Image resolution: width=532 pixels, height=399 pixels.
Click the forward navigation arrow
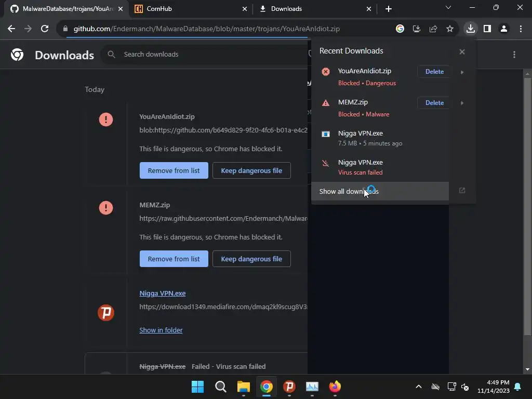28,29
